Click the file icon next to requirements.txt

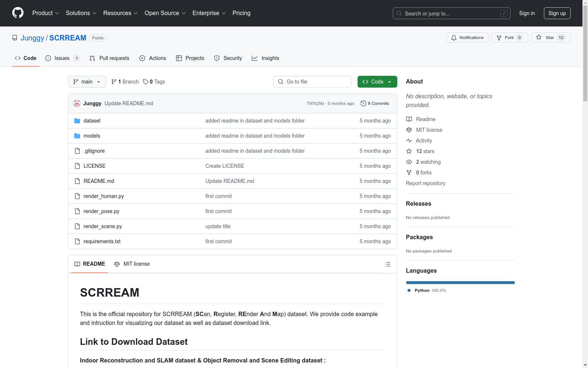tap(77, 241)
